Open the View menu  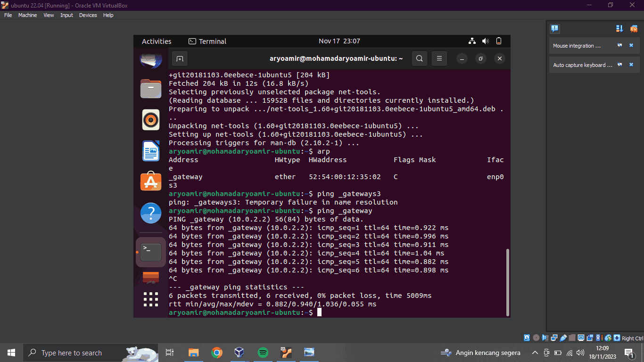pyautogui.click(x=49, y=15)
